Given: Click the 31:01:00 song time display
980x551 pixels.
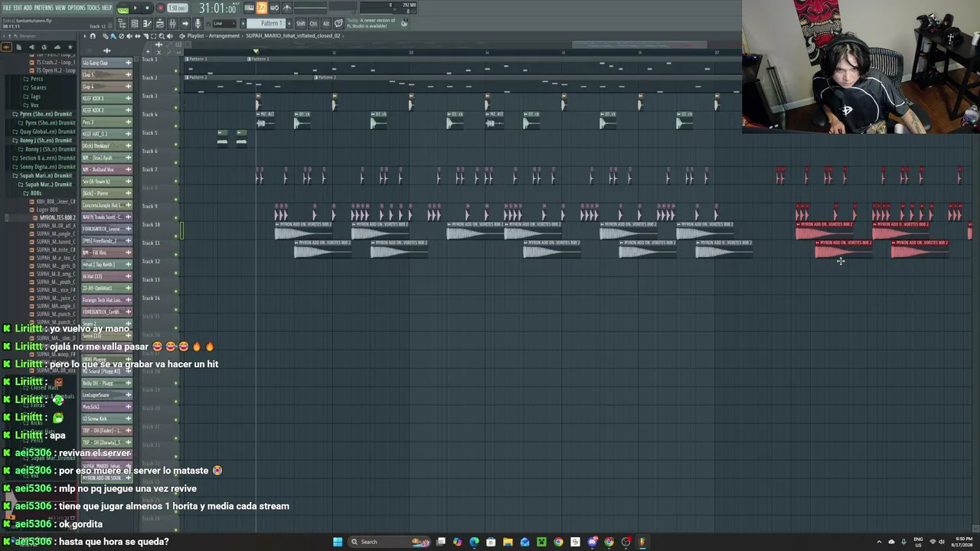Looking at the screenshot, I should 217,8.
